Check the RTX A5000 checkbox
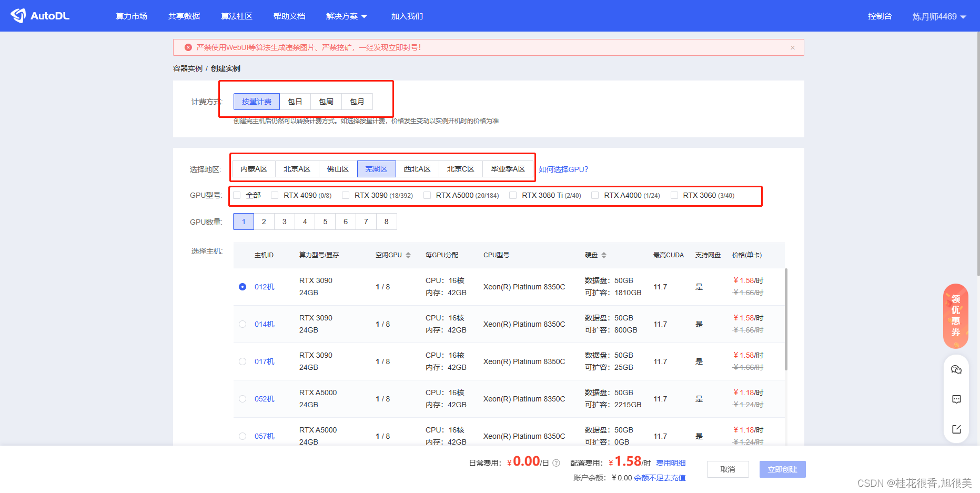Screen dimensions: 980x493 point(427,195)
